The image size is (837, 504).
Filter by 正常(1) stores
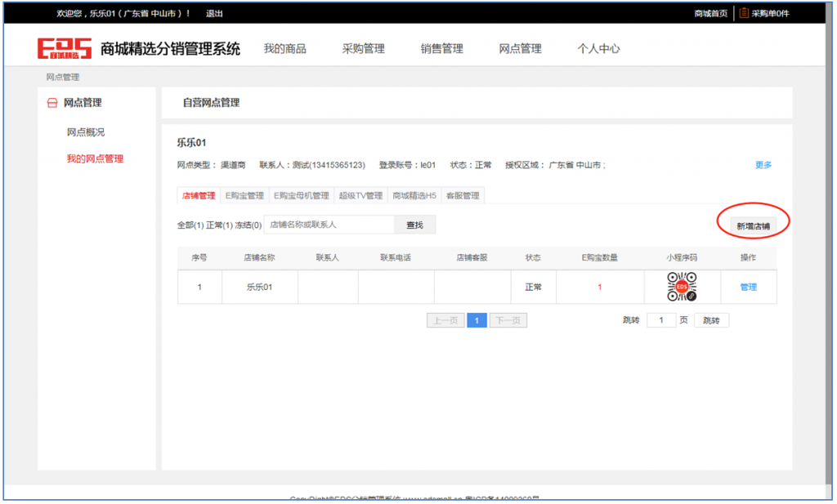[219, 225]
